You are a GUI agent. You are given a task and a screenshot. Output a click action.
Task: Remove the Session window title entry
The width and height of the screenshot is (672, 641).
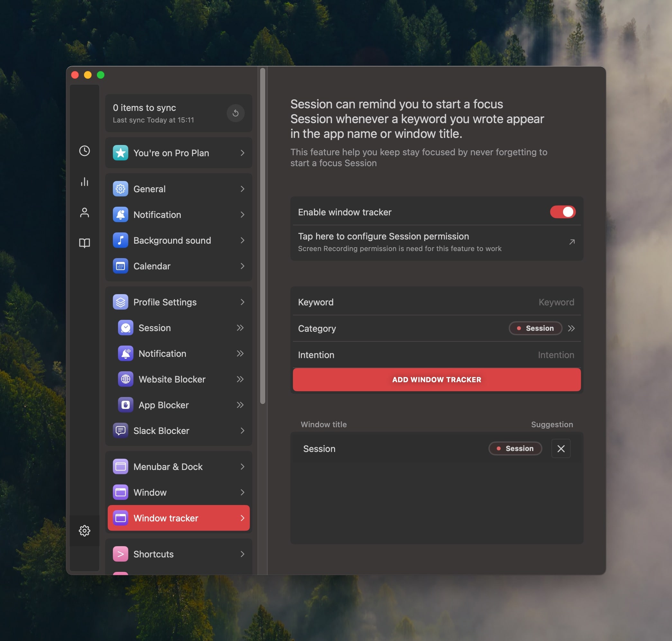[560, 448]
